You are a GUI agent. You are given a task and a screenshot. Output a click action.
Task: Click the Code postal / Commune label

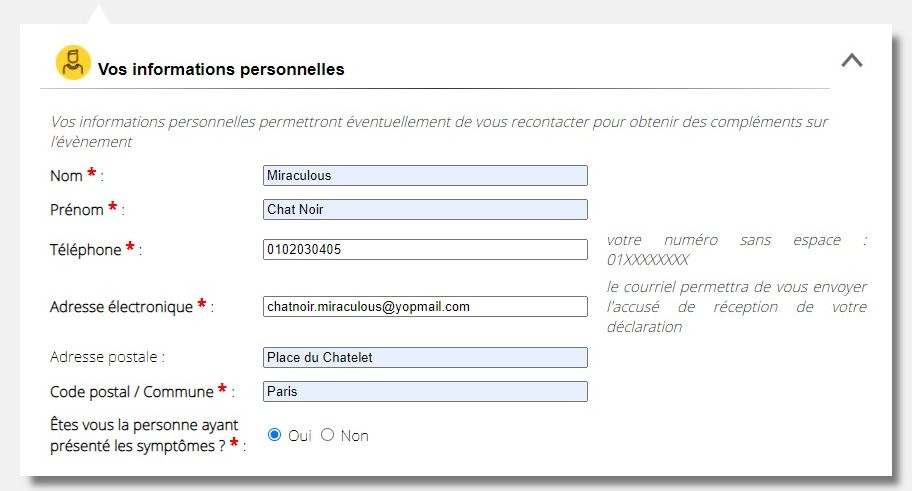pyautogui.click(x=131, y=392)
